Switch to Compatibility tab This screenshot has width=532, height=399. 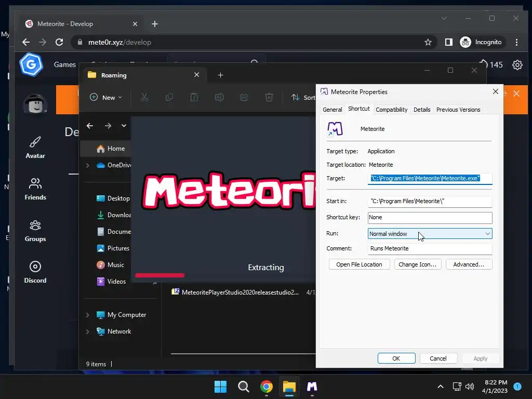[392, 110]
